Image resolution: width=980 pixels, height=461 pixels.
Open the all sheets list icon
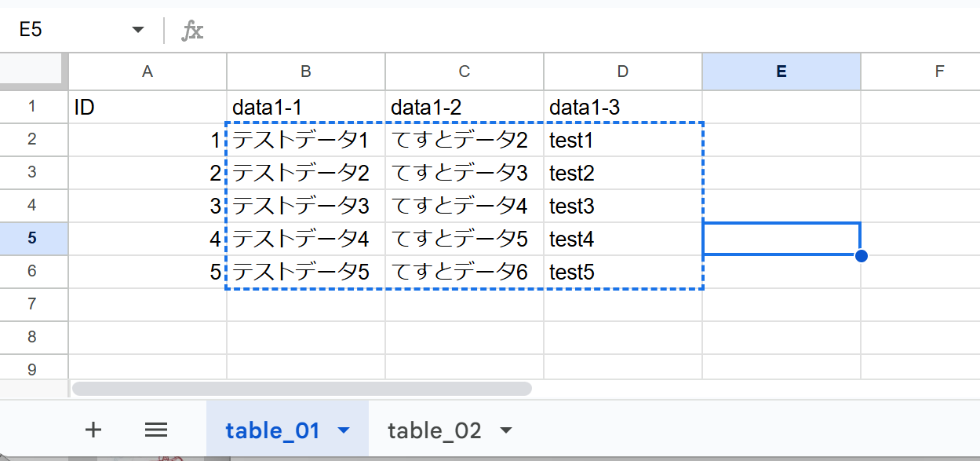tap(156, 430)
